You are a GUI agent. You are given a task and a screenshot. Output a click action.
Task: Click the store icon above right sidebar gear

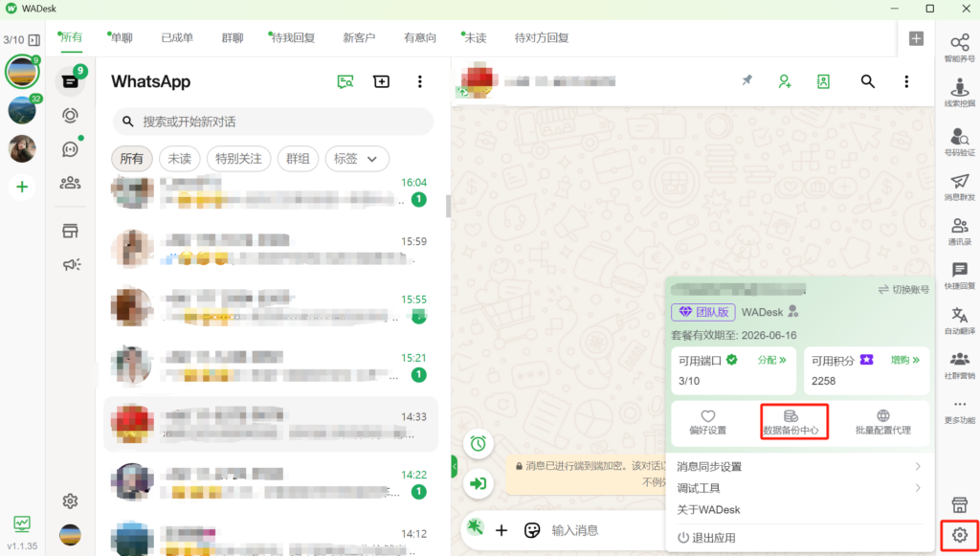[x=959, y=504]
